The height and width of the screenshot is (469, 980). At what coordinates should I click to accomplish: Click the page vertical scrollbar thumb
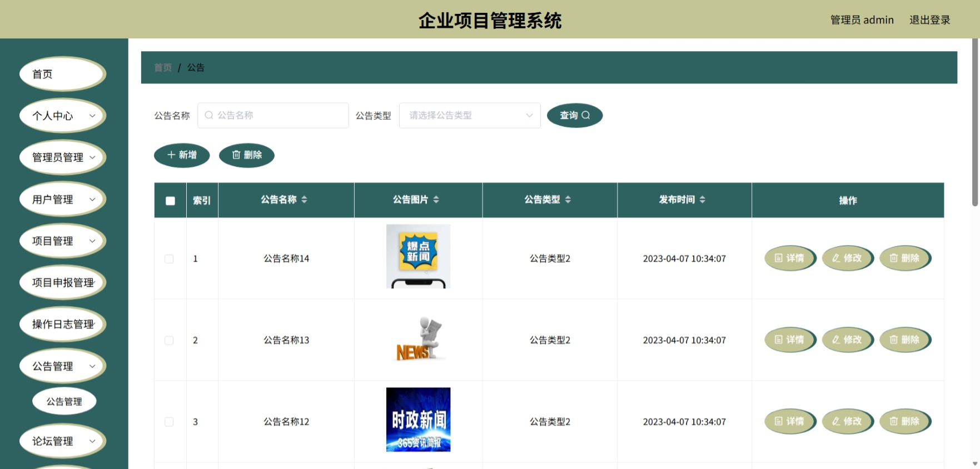[975, 122]
